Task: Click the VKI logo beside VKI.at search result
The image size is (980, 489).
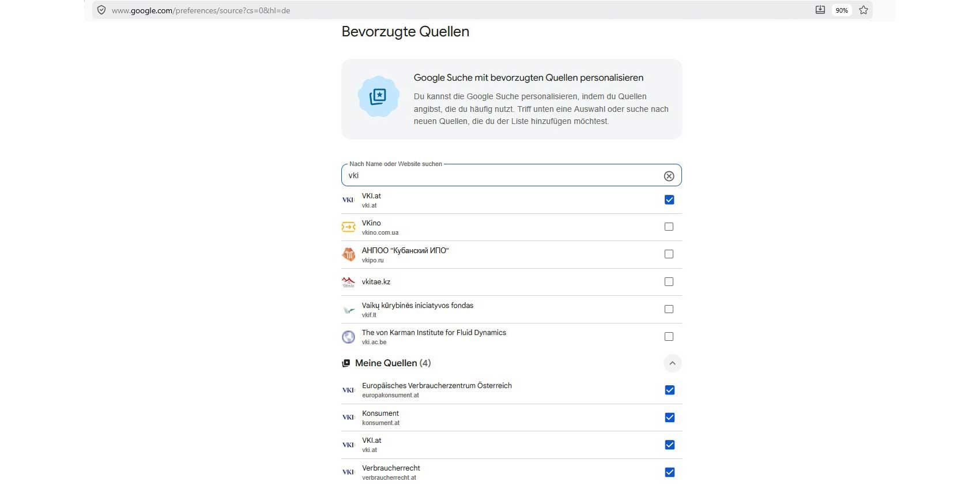Action: pos(348,200)
